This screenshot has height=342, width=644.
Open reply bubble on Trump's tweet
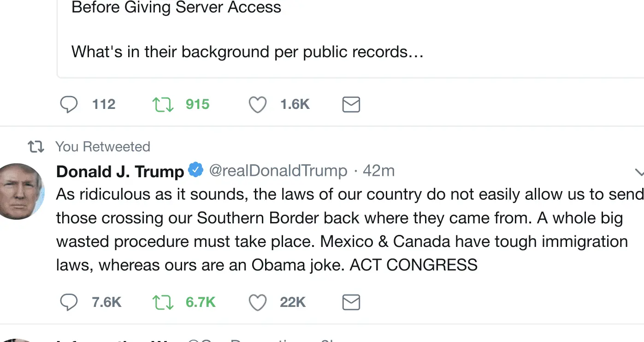click(x=69, y=303)
